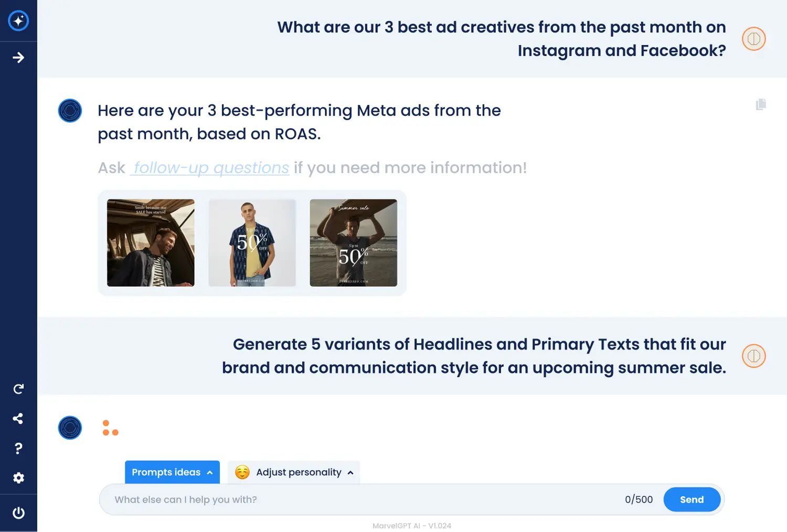Click user avatar beside the headlines request
Screen dimensions: 787x532
click(753, 356)
